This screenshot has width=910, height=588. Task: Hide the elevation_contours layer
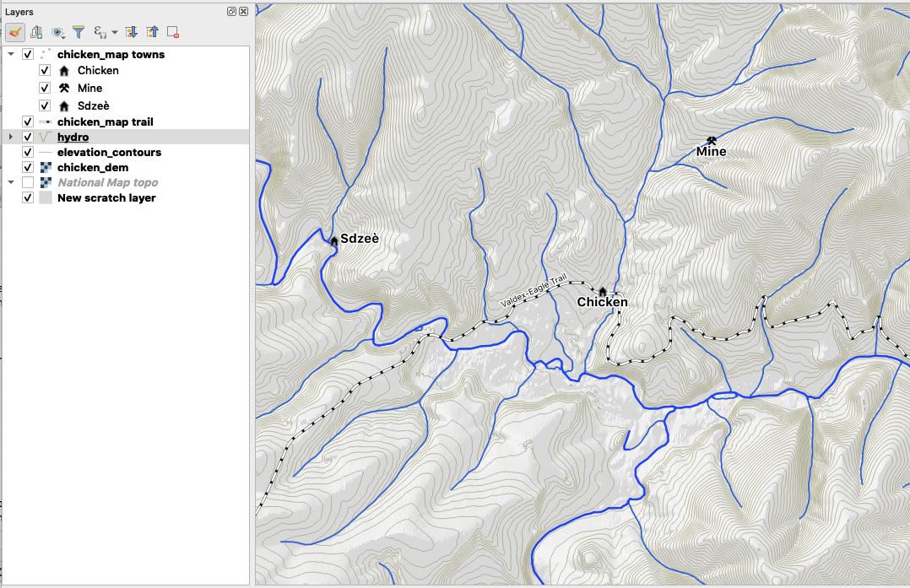point(28,152)
